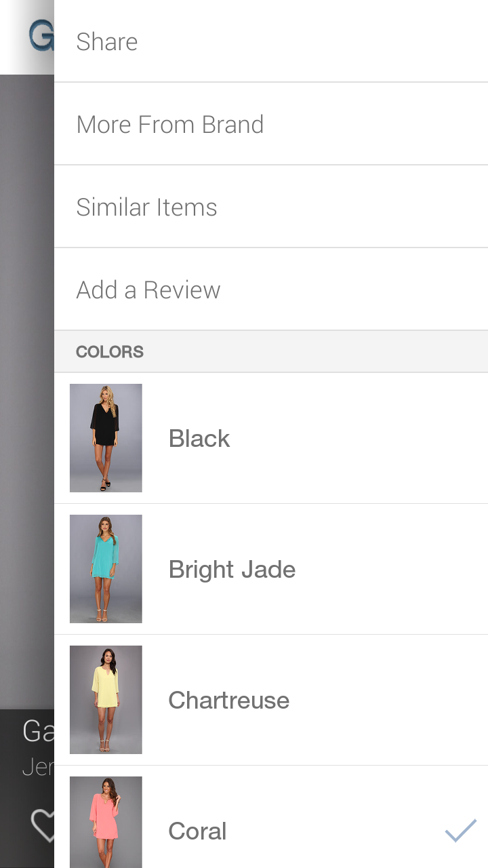The image size is (488, 868).
Task: Select the Bright Jade color label
Action: [232, 569]
